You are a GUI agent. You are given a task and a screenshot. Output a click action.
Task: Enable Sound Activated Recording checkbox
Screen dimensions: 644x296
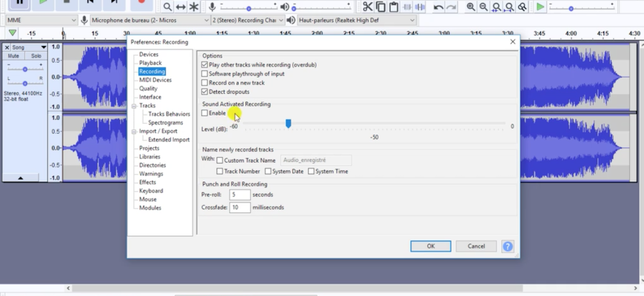coord(205,113)
